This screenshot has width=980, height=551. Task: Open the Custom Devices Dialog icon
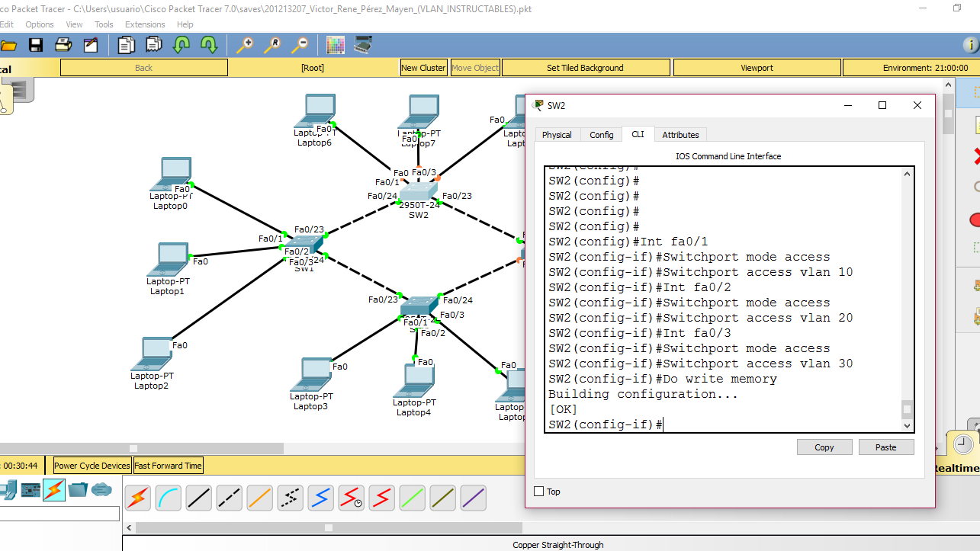point(363,45)
